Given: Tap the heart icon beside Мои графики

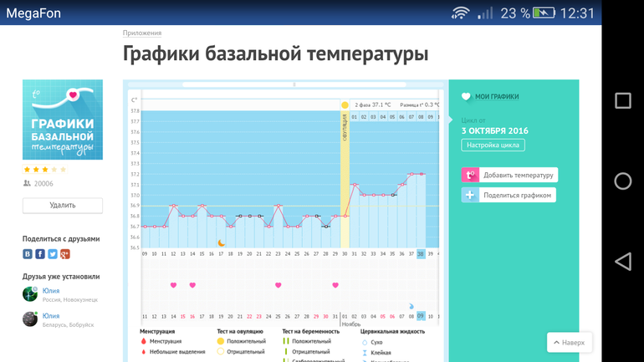Looking at the screenshot, I should click(x=467, y=97).
